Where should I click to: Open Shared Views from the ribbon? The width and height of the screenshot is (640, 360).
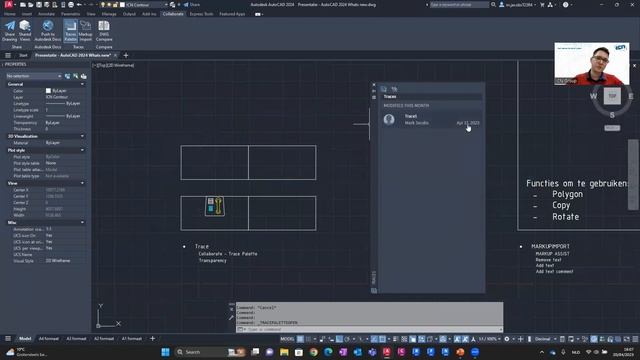coord(25,31)
